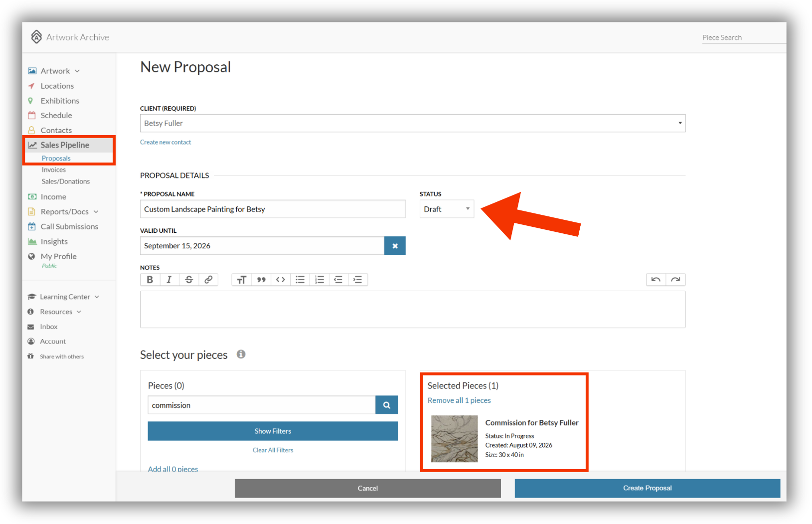Screen dimensions: 812x524
Task: Open Invoices under Sales Pipeline
Action: coord(54,170)
